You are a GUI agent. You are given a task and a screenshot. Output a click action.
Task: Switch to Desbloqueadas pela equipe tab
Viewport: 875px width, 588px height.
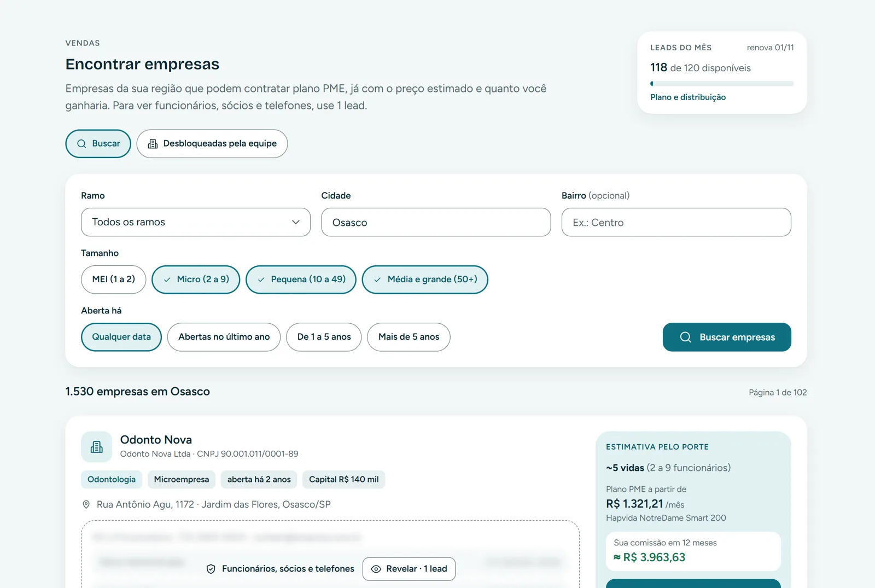212,144
